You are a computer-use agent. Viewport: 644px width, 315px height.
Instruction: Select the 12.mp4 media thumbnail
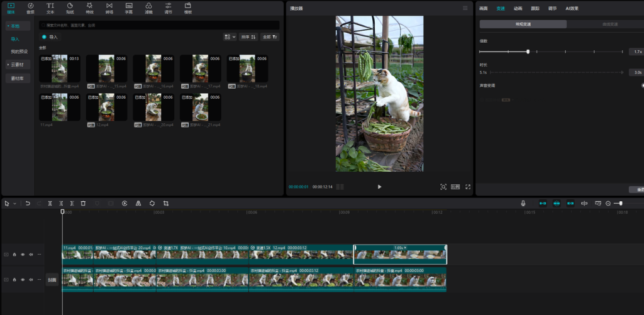[106, 107]
